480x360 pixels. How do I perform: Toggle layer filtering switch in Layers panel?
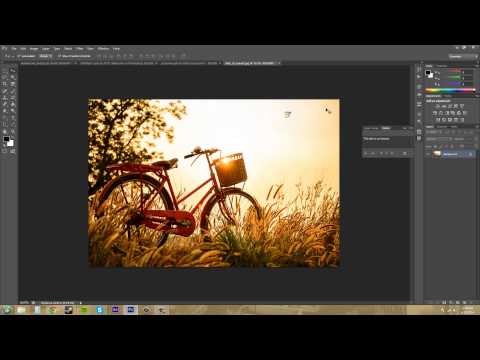[476, 132]
